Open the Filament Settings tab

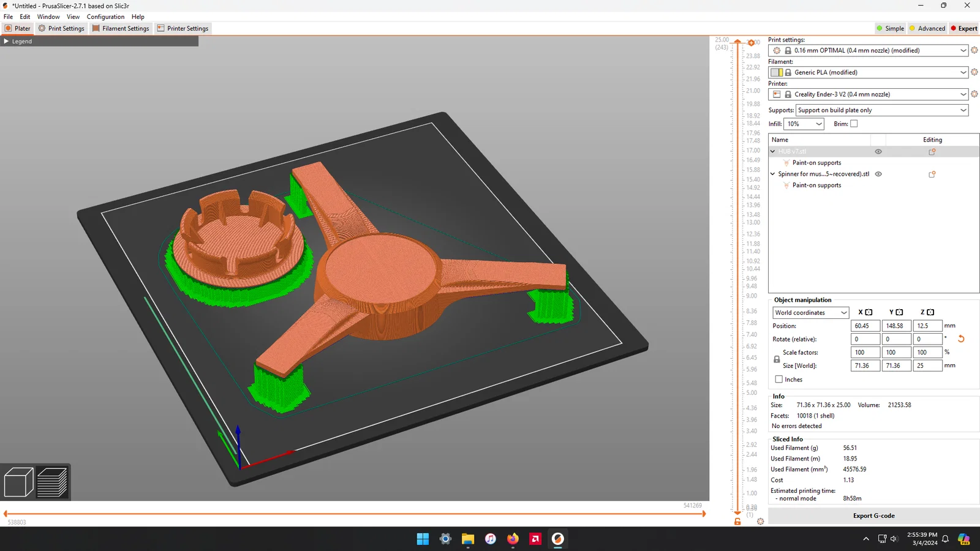[121, 28]
